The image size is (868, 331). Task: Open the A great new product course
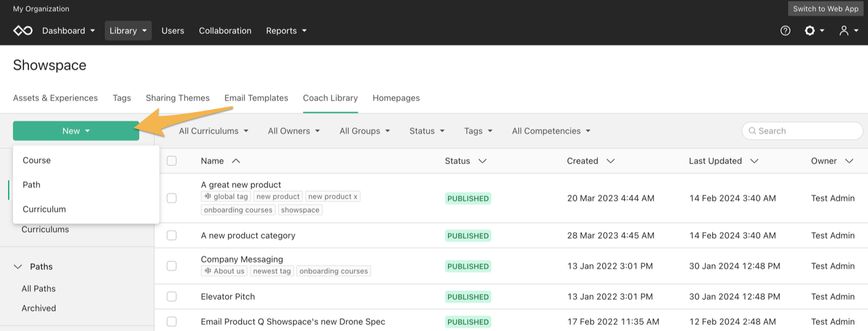pos(241,184)
